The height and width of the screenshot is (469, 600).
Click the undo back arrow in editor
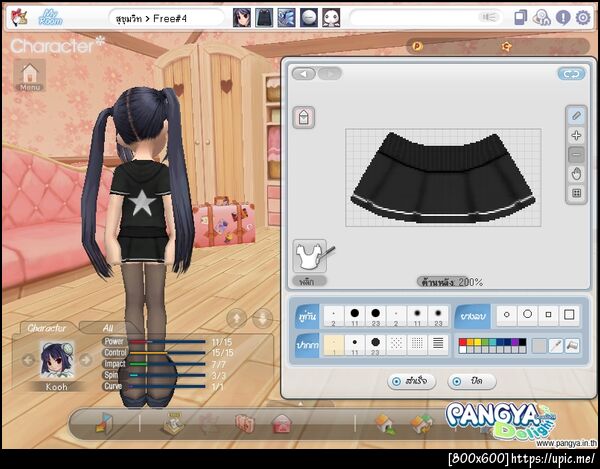pyautogui.click(x=304, y=73)
